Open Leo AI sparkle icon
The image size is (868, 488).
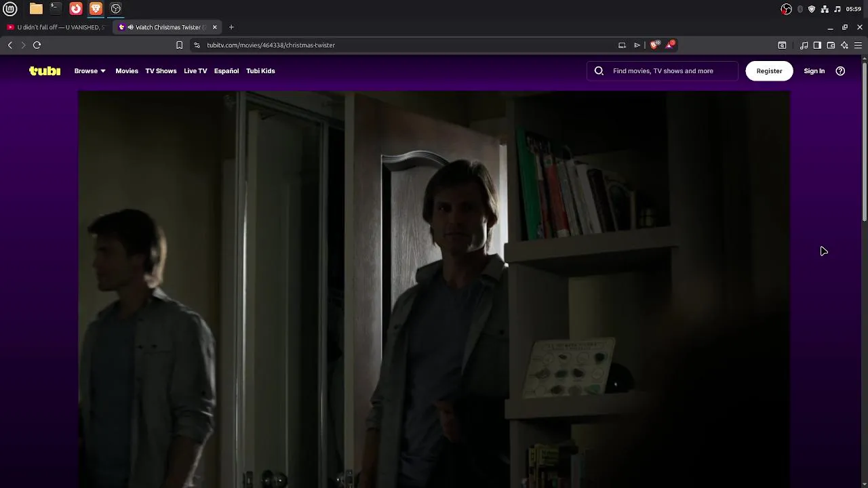[844, 45]
